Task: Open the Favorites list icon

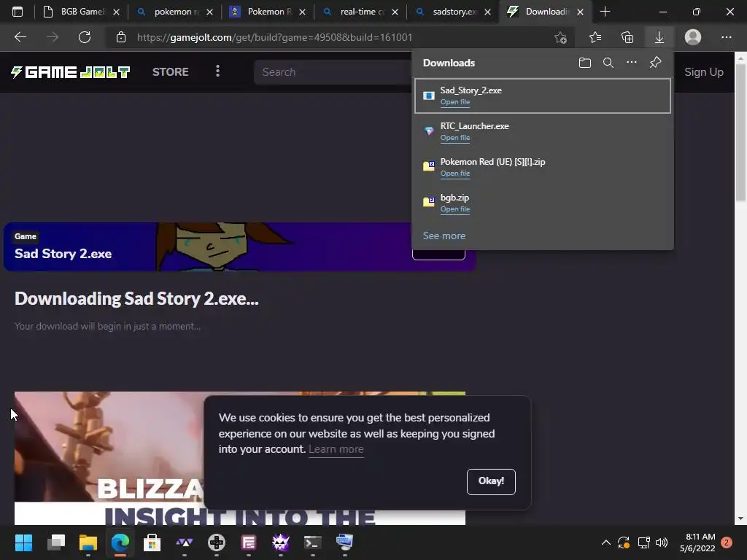Action: click(595, 37)
